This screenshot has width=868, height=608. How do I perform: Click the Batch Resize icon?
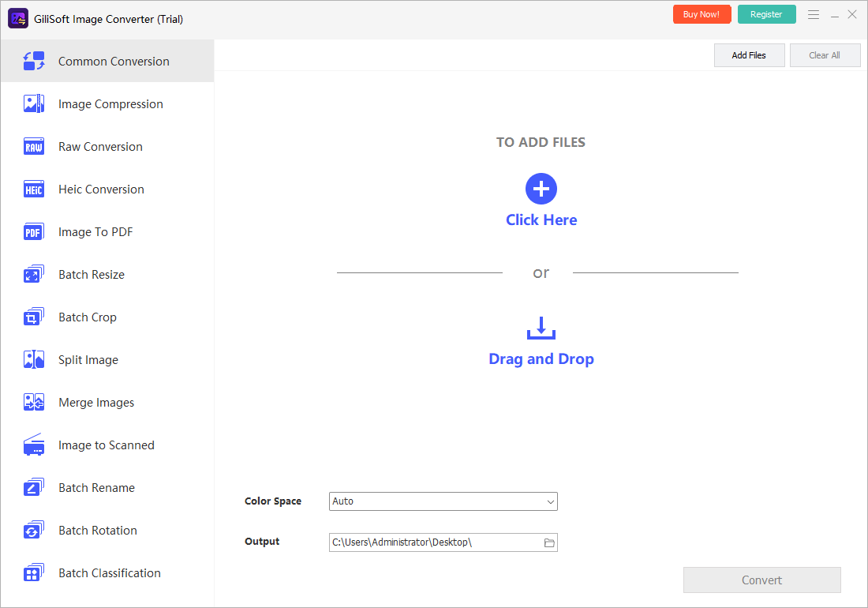click(x=34, y=274)
